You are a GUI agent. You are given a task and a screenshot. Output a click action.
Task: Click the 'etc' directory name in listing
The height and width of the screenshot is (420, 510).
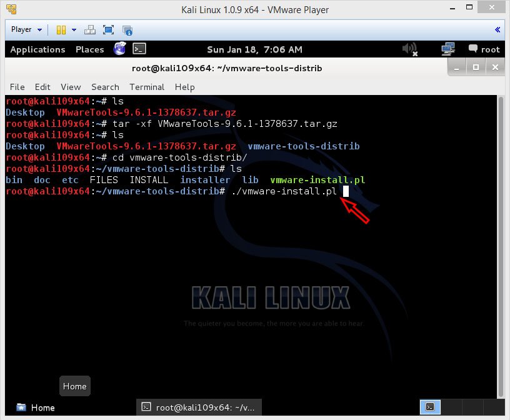click(70, 180)
